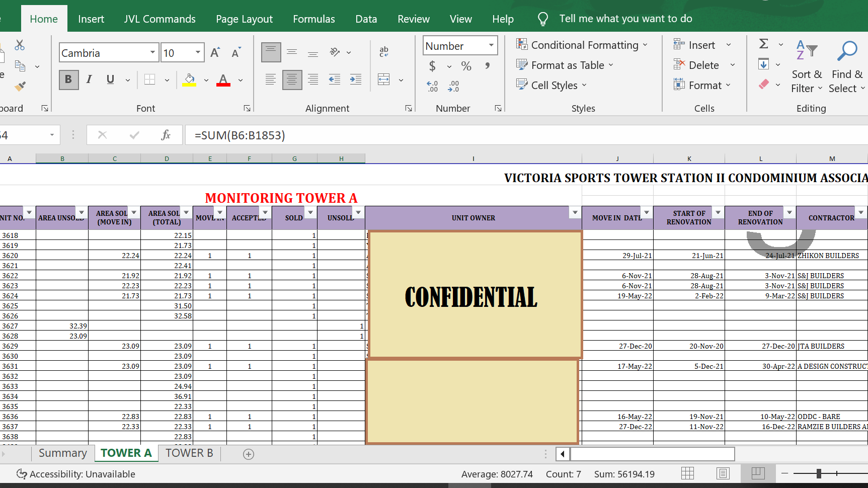
Task: Click the zoom slider handle
Action: pos(819,473)
